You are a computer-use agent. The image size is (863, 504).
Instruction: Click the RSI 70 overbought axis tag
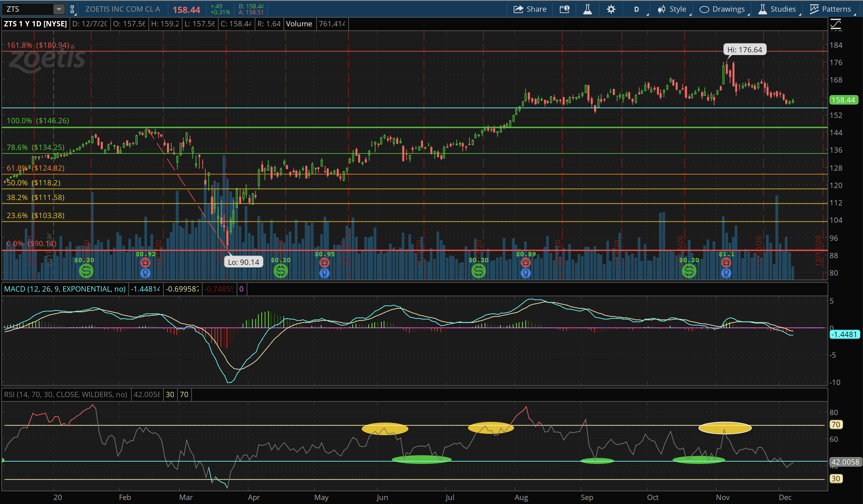836,425
